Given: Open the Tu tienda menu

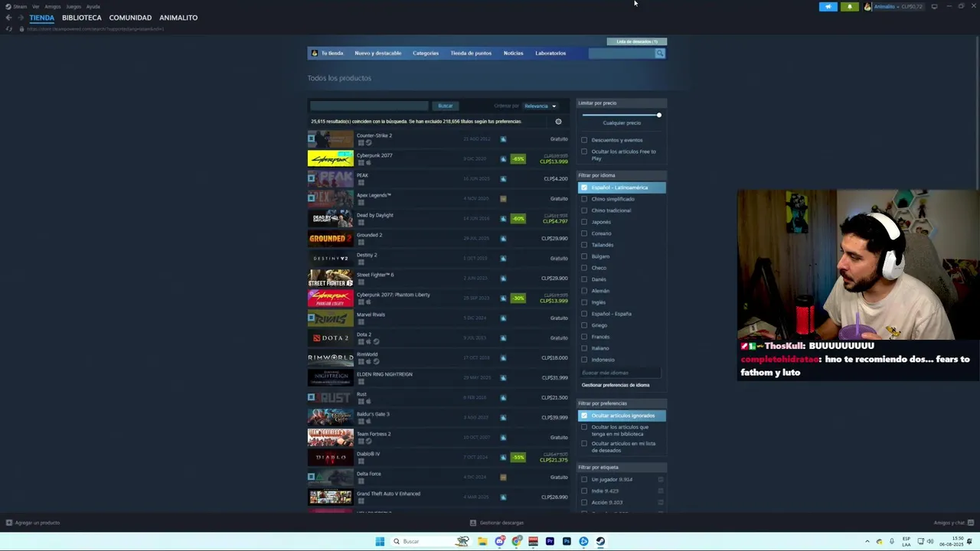Looking at the screenshot, I should (332, 54).
